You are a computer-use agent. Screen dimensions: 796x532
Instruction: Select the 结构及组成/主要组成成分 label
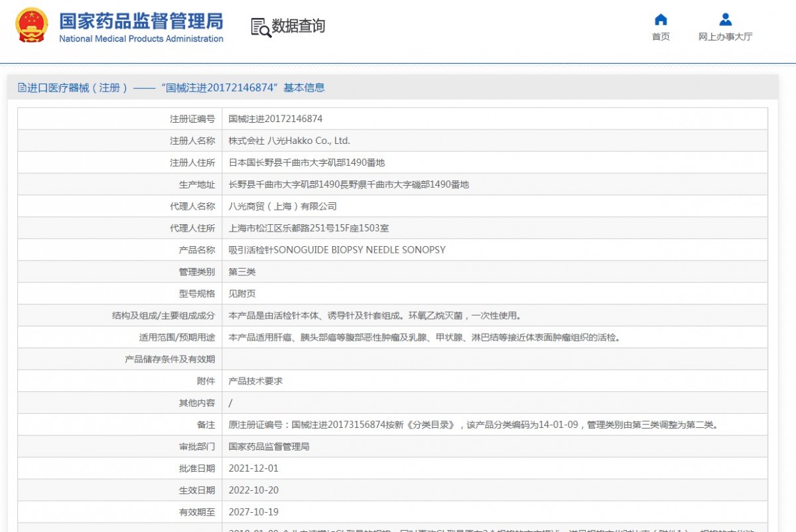tap(163, 316)
